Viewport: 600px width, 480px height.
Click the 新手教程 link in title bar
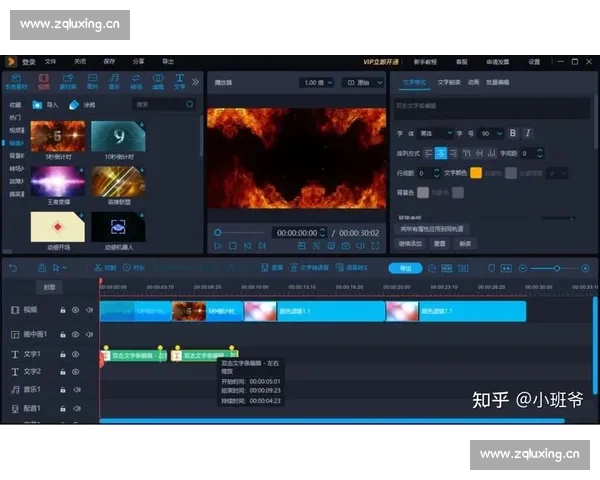pyautogui.click(x=425, y=62)
